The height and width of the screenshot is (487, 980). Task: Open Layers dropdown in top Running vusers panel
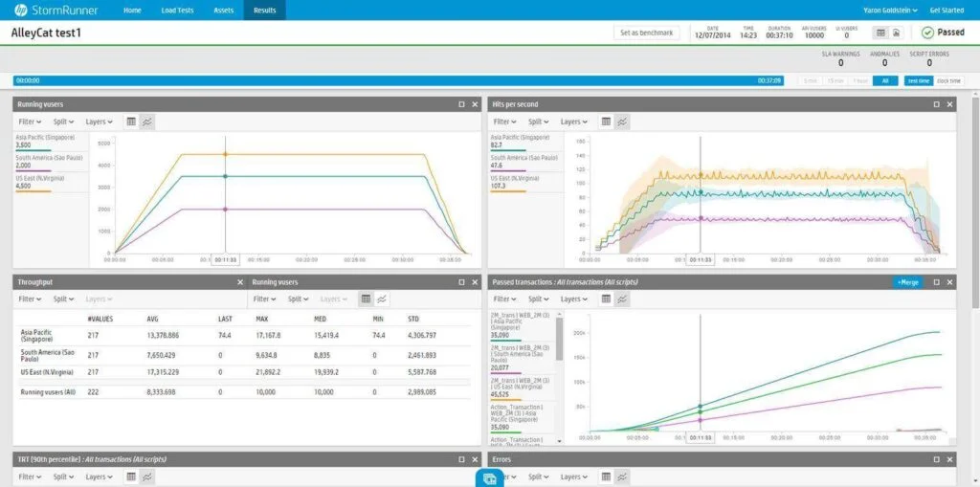click(100, 122)
